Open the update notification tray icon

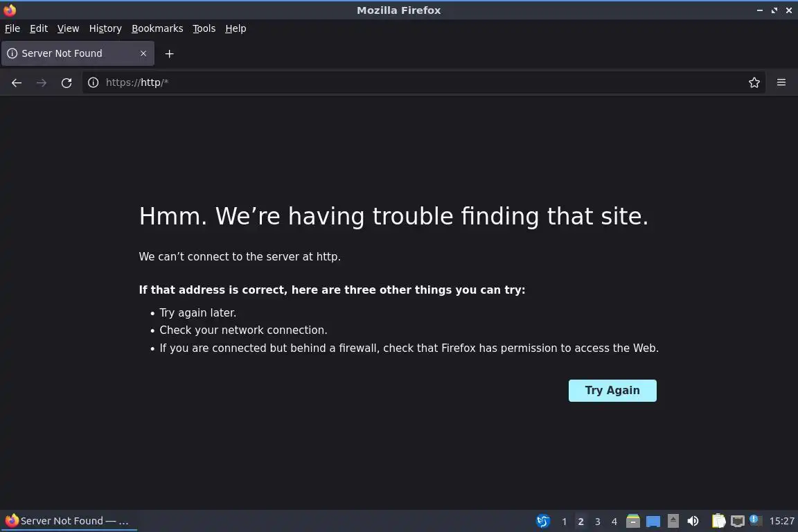coord(756,520)
